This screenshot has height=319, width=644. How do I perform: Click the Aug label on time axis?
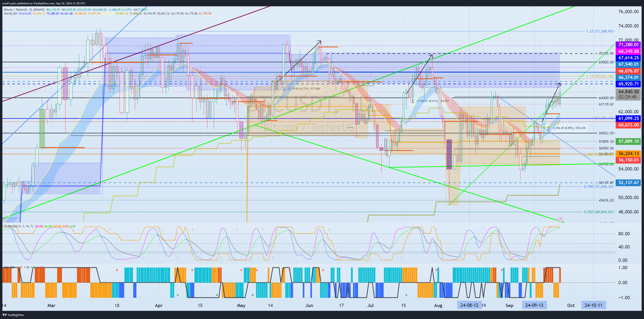438,305
